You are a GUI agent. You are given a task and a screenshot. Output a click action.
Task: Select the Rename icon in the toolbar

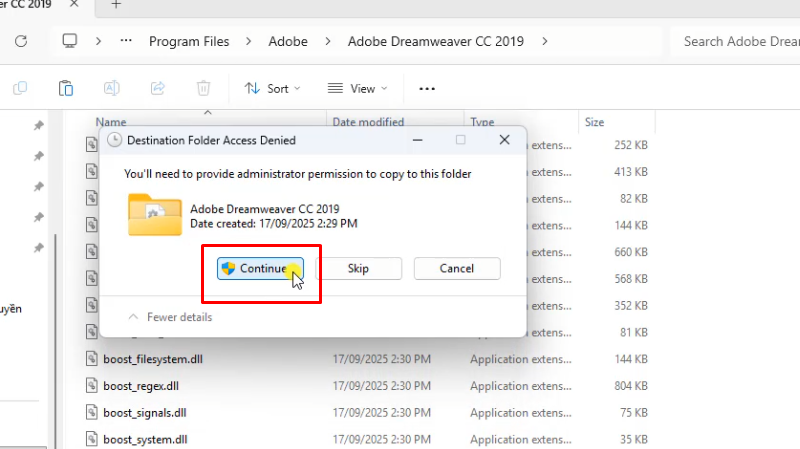tap(111, 88)
